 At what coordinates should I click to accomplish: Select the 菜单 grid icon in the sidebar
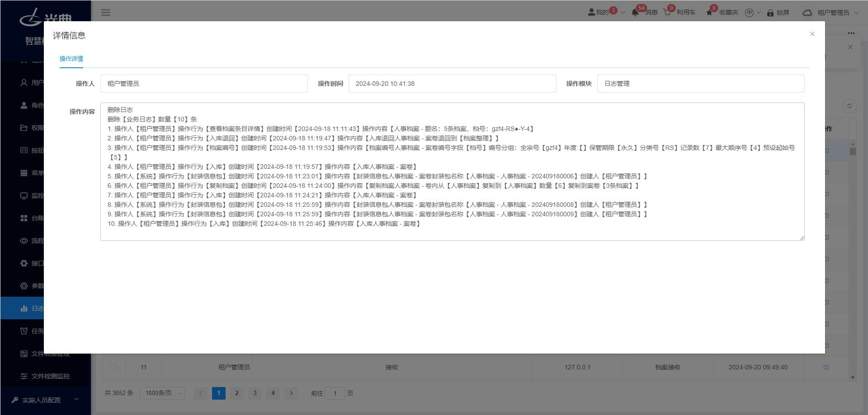tap(24, 173)
